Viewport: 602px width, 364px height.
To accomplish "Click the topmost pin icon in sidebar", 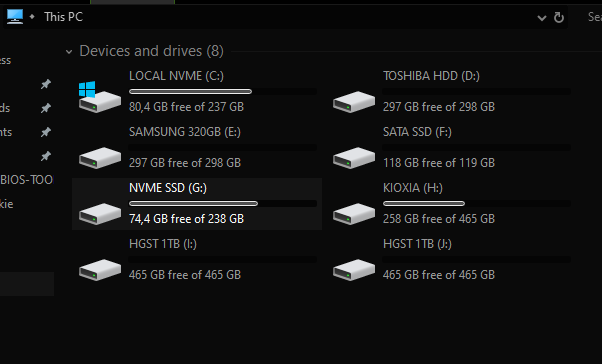I will point(46,84).
